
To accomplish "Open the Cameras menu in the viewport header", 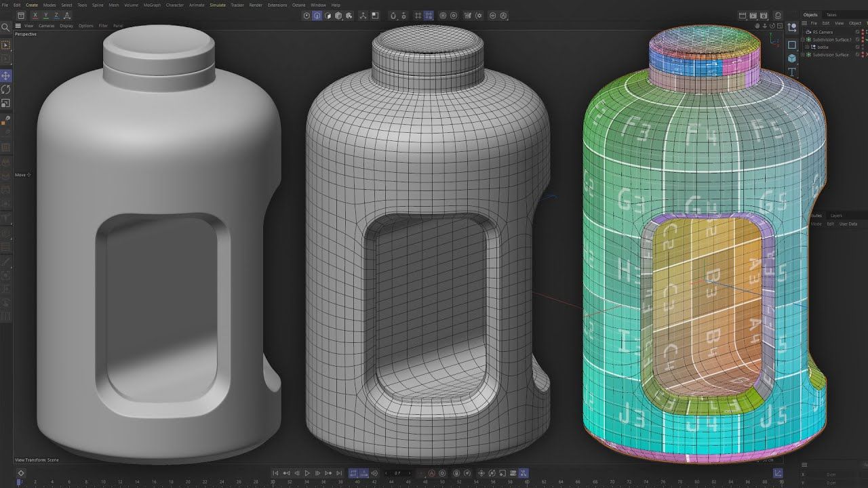I will pyautogui.click(x=46, y=26).
